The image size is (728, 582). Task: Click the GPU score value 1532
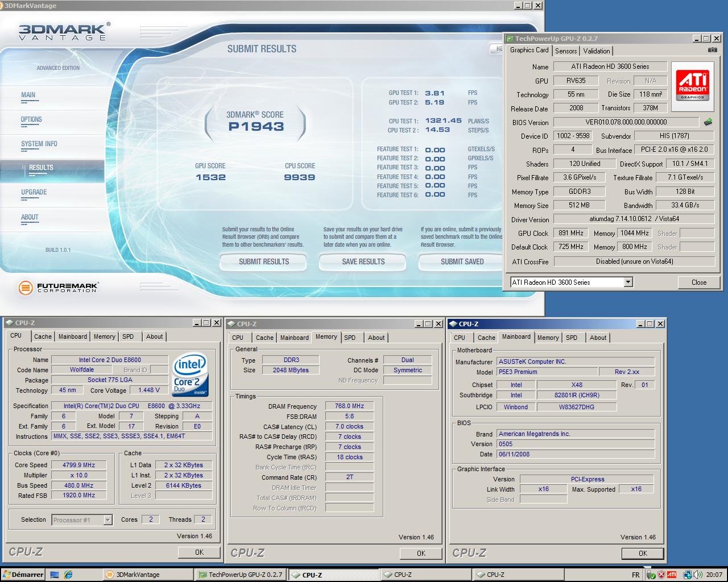click(210, 177)
